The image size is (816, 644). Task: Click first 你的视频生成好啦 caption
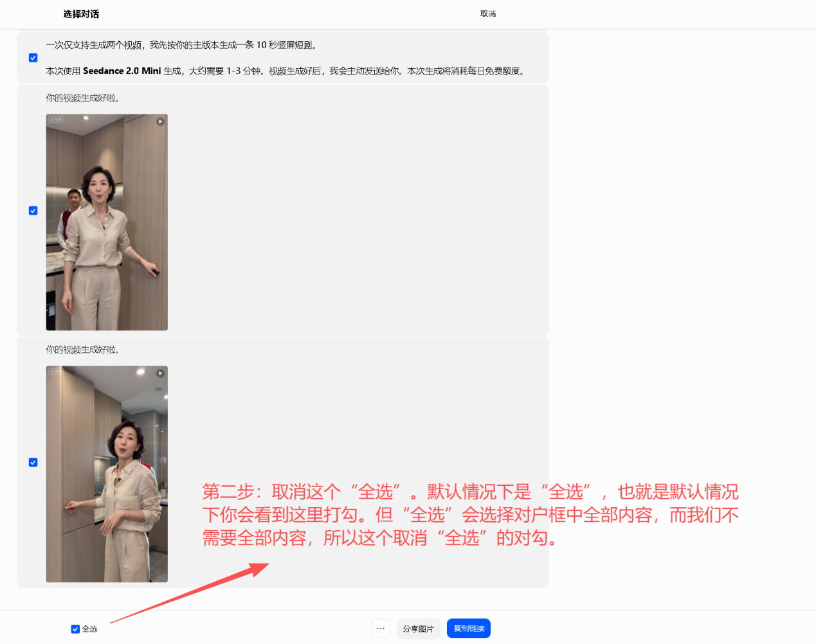coord(82,98)
